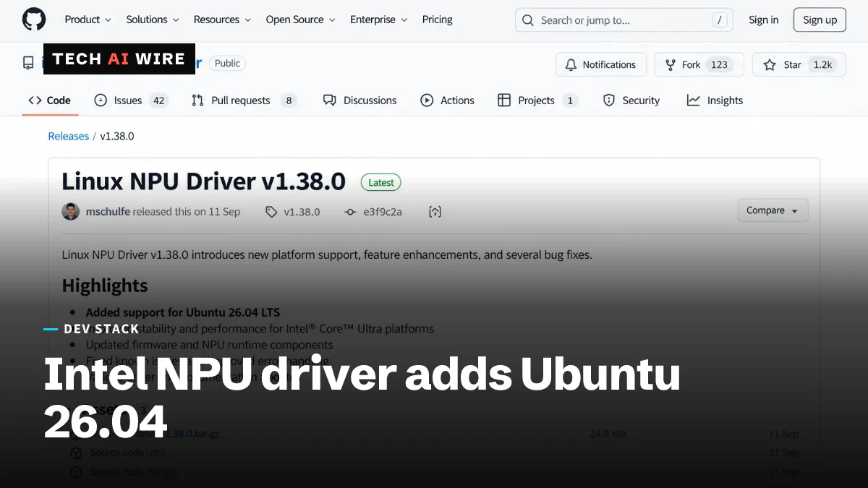Click the Releases breadcrumb link
Image resolution: width=868 pixels, height=488 pixels.
coord(68,136)
